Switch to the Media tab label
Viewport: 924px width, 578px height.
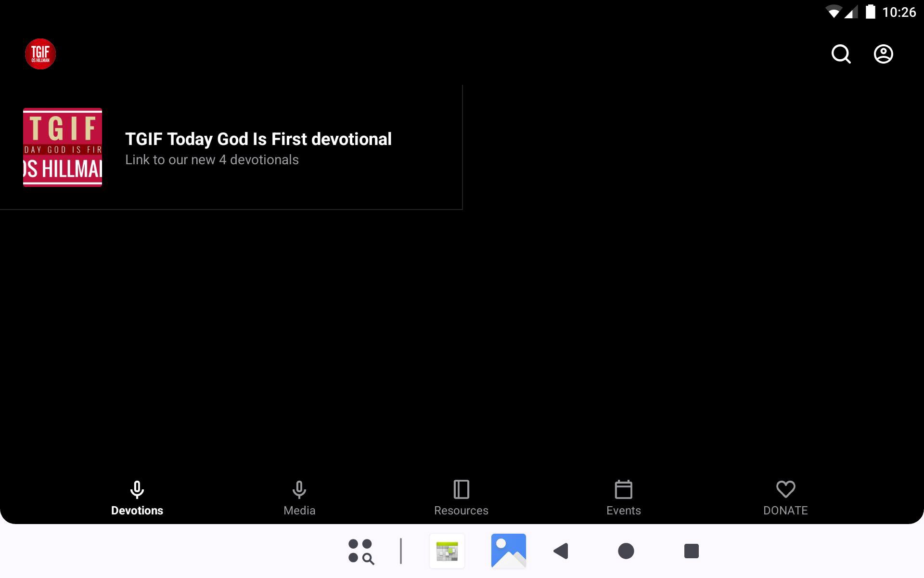299,511
